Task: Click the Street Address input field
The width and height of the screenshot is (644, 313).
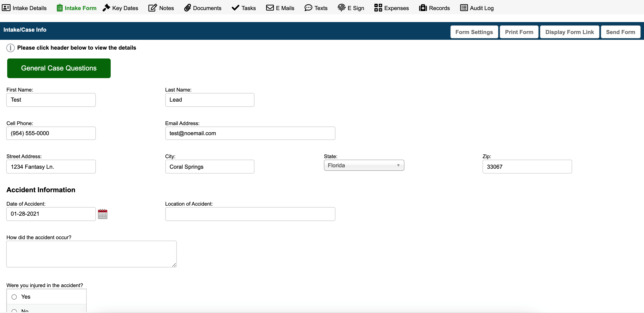Action: (x=51, y=167)
